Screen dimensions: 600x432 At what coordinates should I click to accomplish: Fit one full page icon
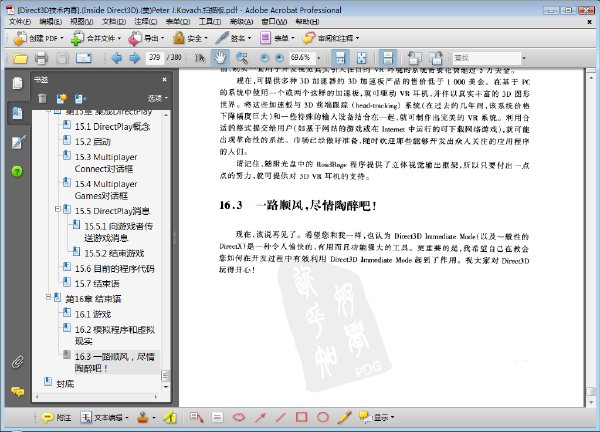click(x=361, y=58)
